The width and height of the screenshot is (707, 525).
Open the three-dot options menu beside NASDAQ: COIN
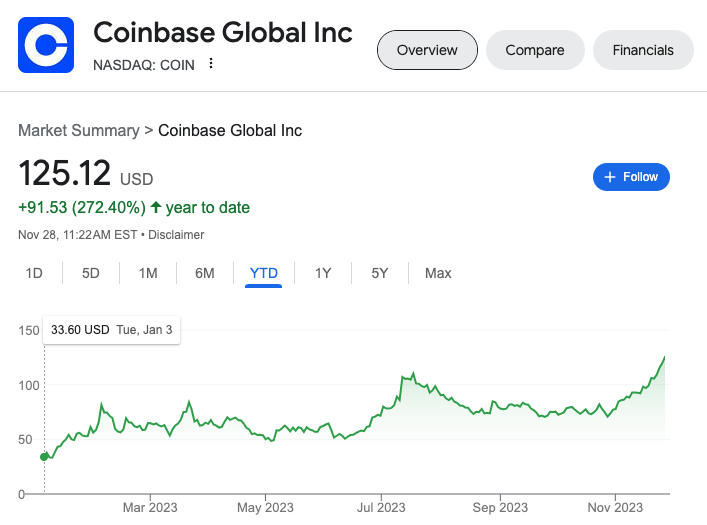(211, 64)
